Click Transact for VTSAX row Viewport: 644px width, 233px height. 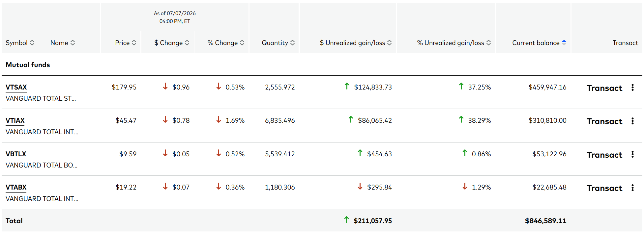(x=604, y=88)
